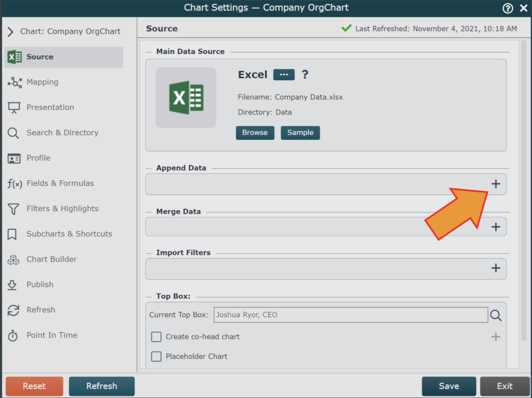Open Subcharts & Shortcuts bookmark icon
Screen dimensions: 532x398
pyautogui.click(x=12, y=234)
